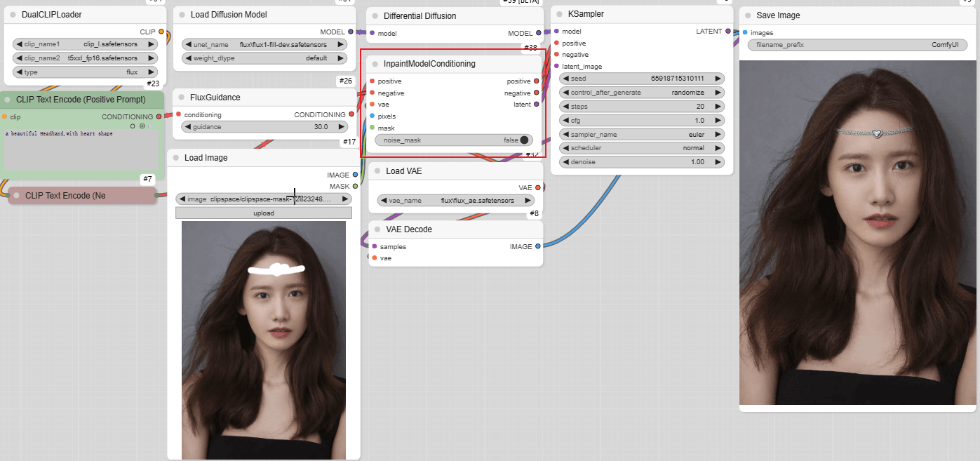This screenshot has height=461, width=980.
Task: Open the sampler_name selector in KSampler
Action: point(642,134)
